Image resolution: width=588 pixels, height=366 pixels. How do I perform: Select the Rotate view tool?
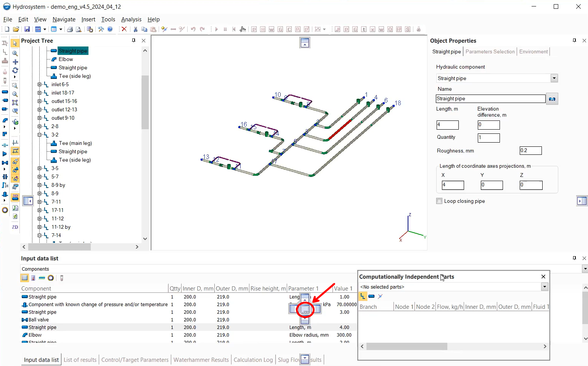(x=15, y=70)
